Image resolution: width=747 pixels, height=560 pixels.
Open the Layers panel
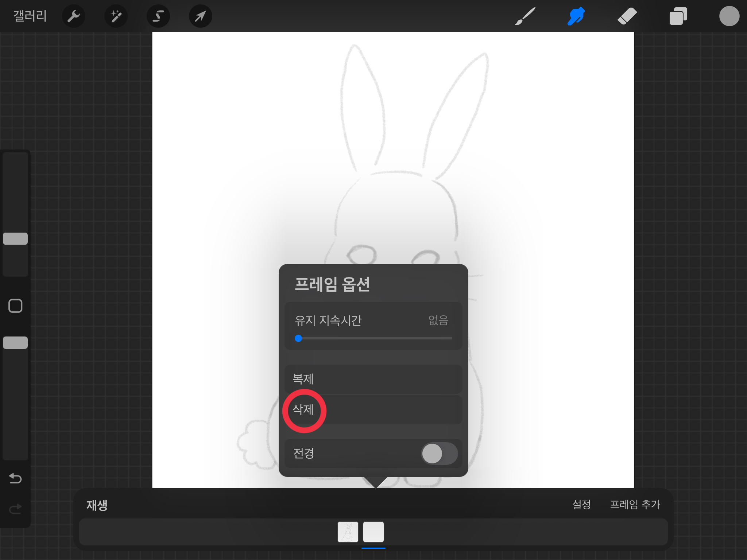click(x=678, y=16)
